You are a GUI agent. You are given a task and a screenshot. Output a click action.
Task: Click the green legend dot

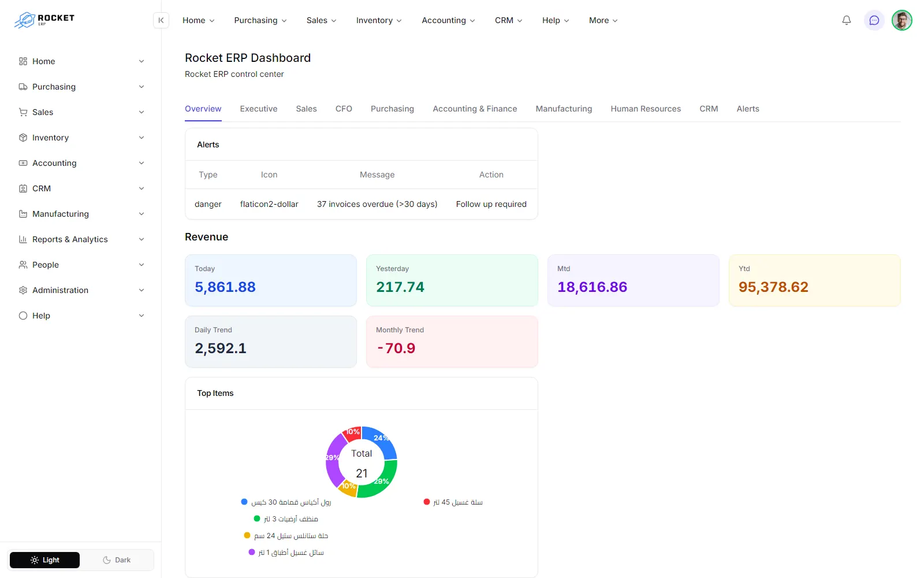pos(257,518)
